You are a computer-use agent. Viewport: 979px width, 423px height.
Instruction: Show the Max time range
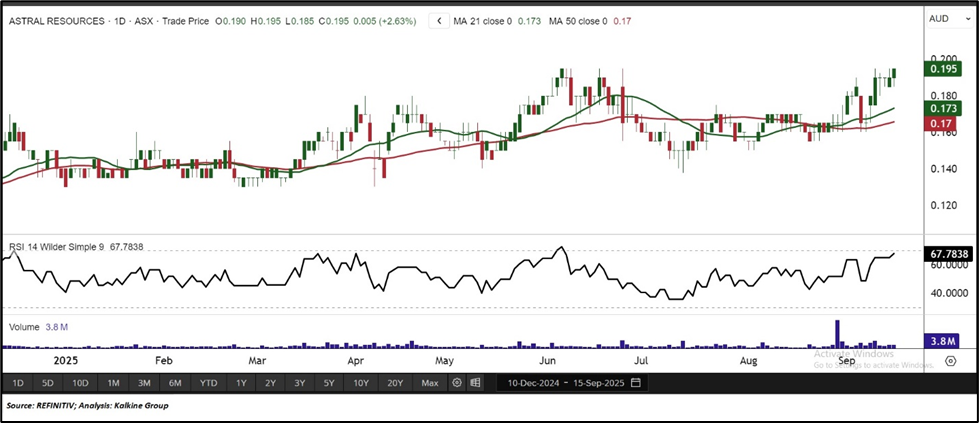tap(430, 383)
